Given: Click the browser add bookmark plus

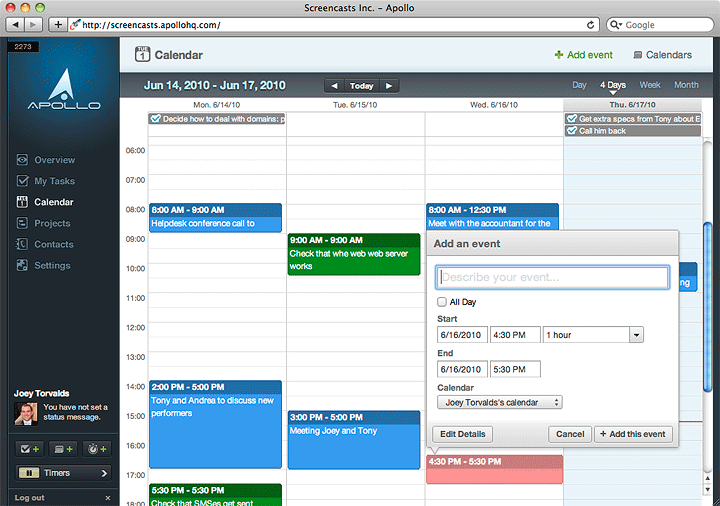Looking at the screenshot, I should (58, 24).
